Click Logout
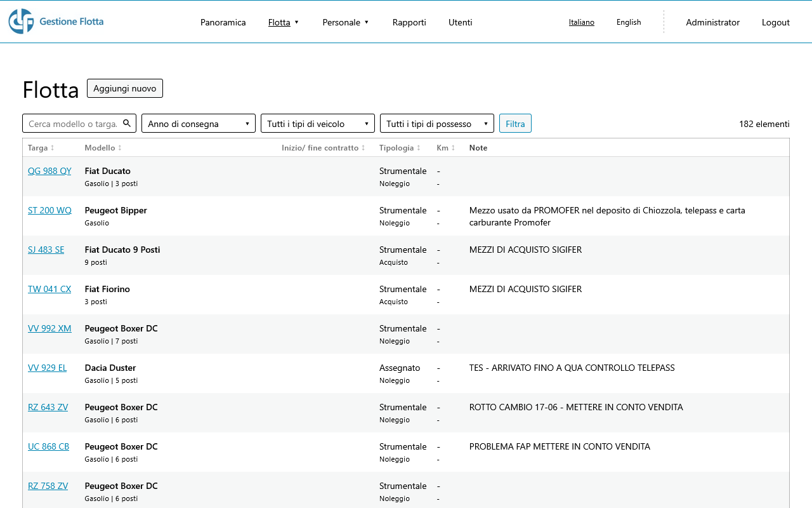 (776, 22)
